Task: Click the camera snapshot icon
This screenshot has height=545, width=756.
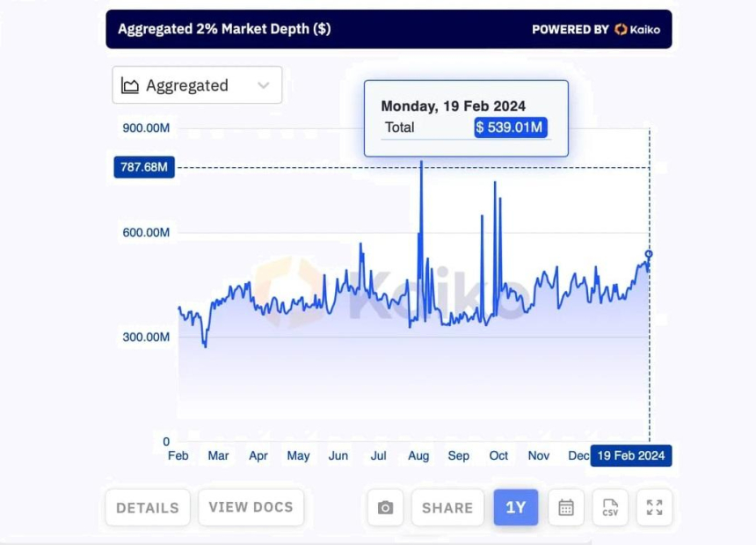Action: pos(385,508)
